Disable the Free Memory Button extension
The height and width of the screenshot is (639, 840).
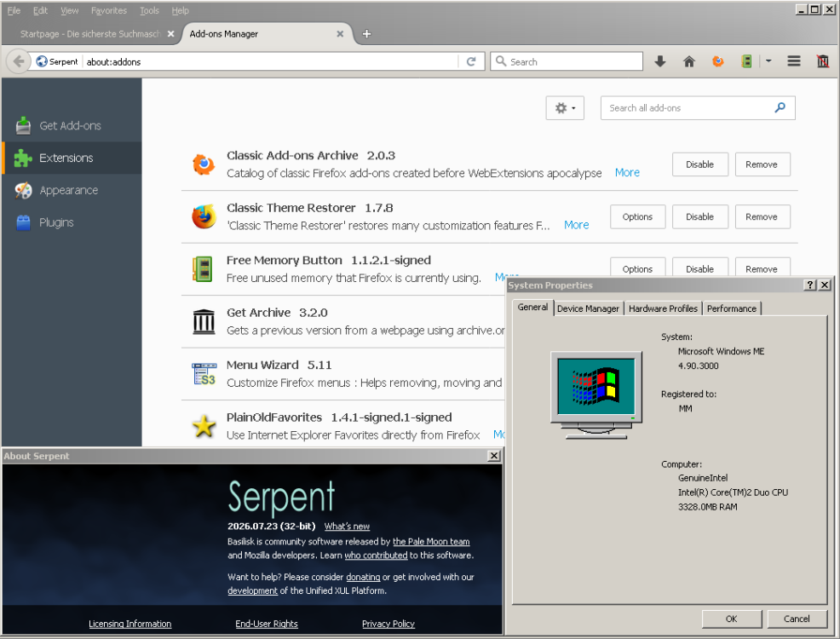pos(699,268)
